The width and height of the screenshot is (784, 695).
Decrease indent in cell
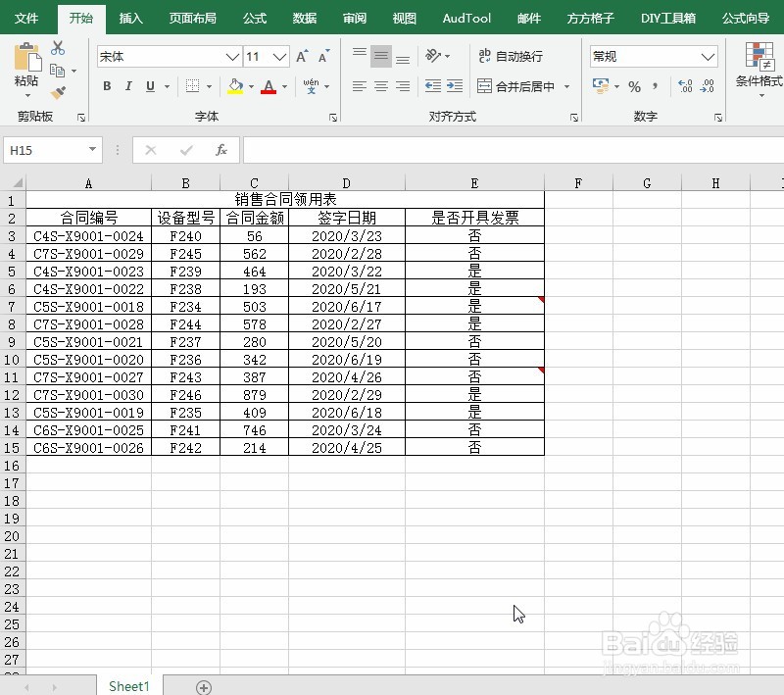(x=433, y=86)
